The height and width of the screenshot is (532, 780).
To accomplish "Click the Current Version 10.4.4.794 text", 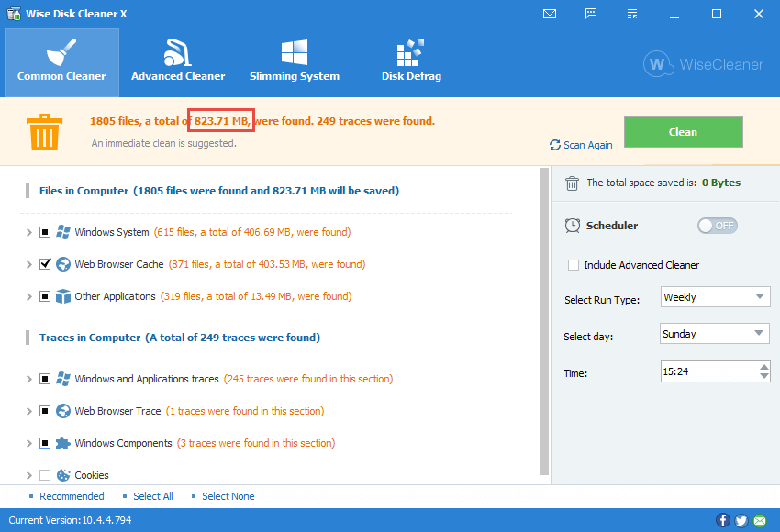I will (x=70, y=521).
